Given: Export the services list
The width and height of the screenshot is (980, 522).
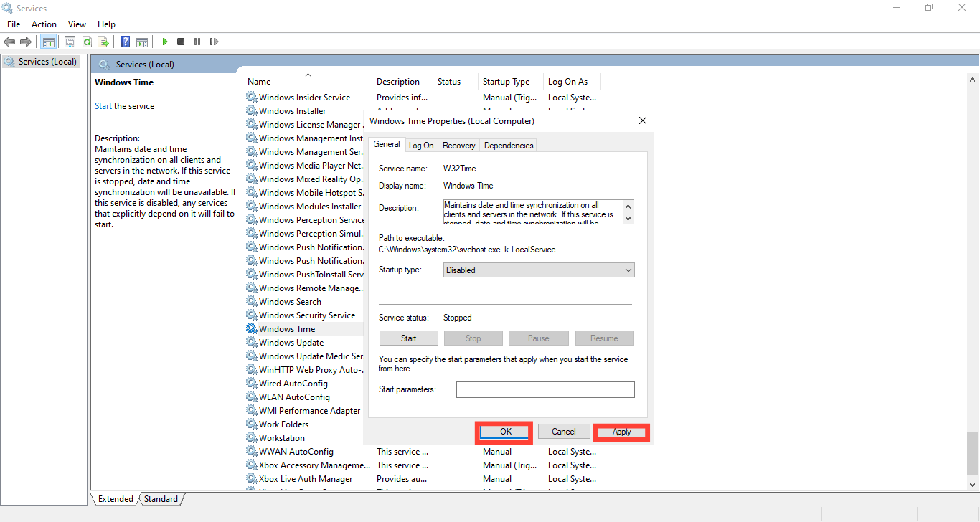Looking at the screenshot, I should click(x=103, y=41).
